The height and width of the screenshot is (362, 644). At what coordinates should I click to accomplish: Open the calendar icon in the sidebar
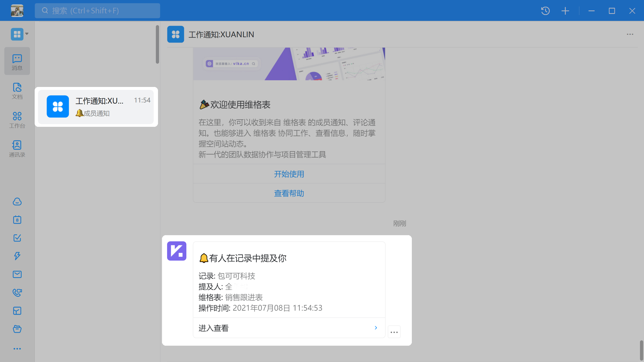coord(17,220)
